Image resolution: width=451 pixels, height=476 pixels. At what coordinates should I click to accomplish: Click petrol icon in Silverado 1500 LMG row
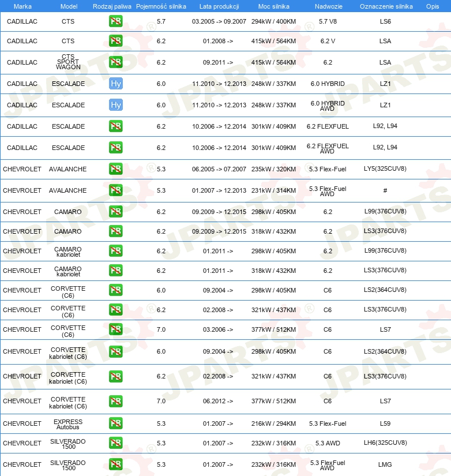tap(115, 464)
